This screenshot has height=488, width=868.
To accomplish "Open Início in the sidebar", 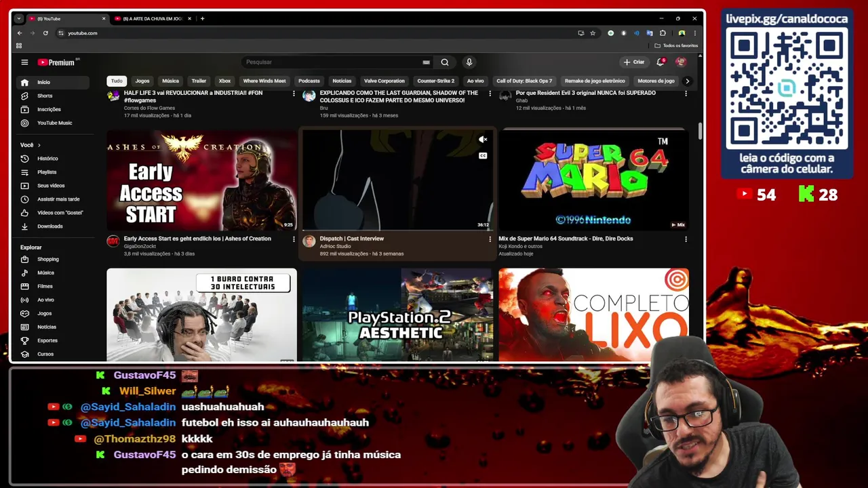I will click(x=54, y=82).
